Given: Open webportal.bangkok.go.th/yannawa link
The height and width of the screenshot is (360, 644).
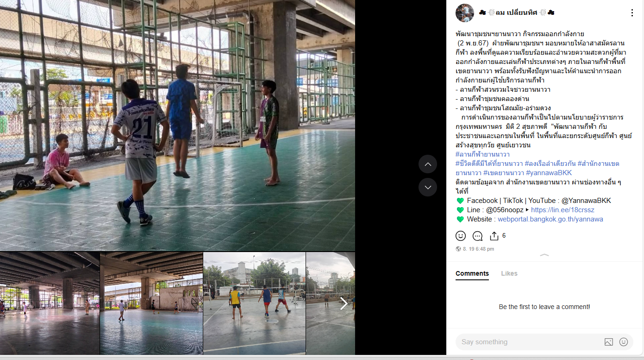Looking at the screenshot, I should click(x=550, y=219).
